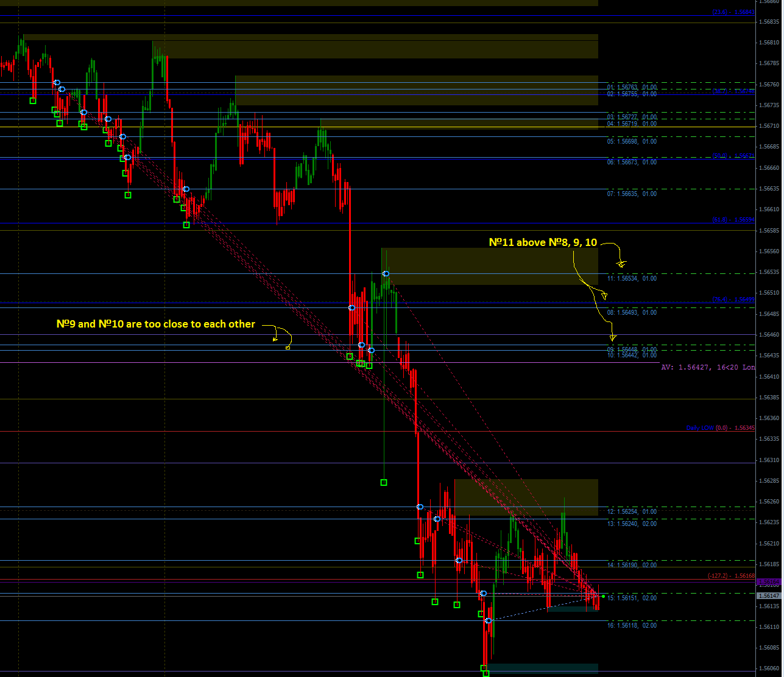
Task: Select the (23.6) Fibonacci level label
Action: pyautogui.click(x=733, y=12)
